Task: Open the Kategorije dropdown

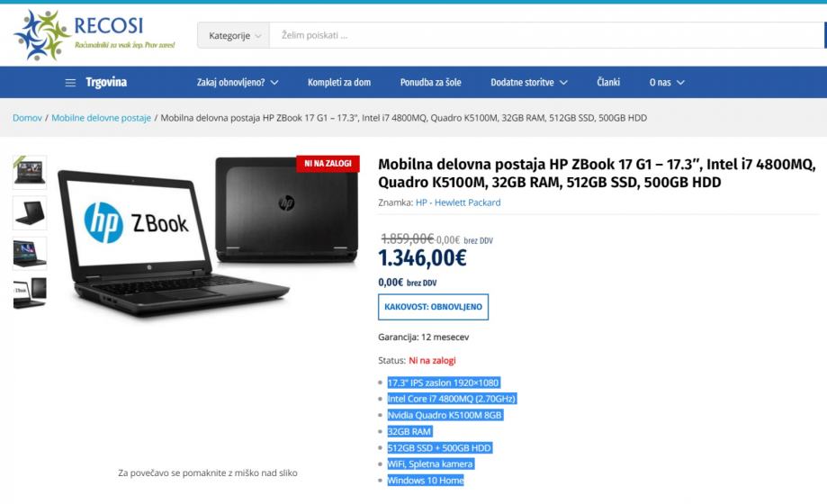Action: click(x=234, y=35)
